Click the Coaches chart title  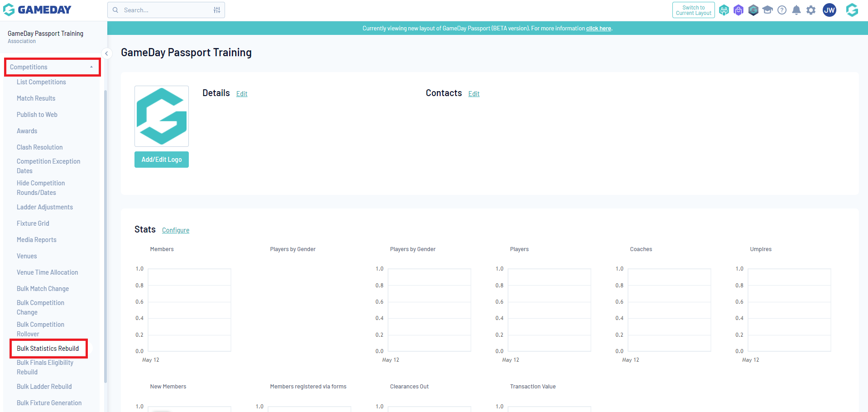(641, 249)
